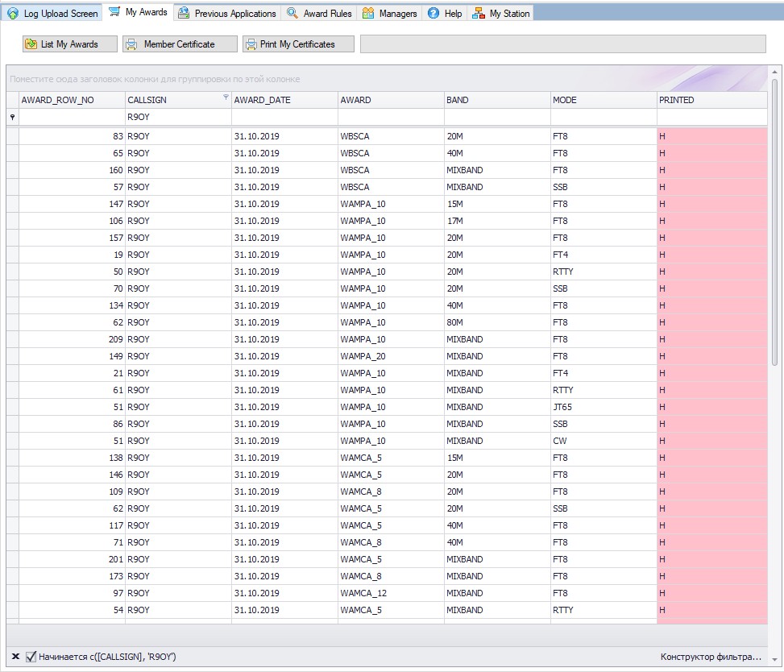This screenshot has width=784, height=672.
Task: Uncheck the active CALLSIGN filter checkbox
Action: (31, 657)
